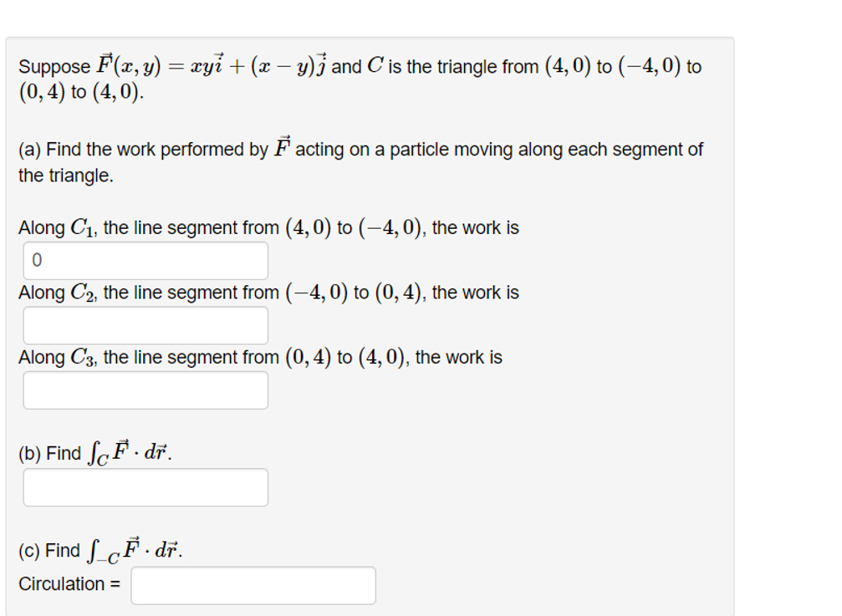Screen dimensions: 842x616
Task: Select the input next to Circulation label
Action: 253,585
